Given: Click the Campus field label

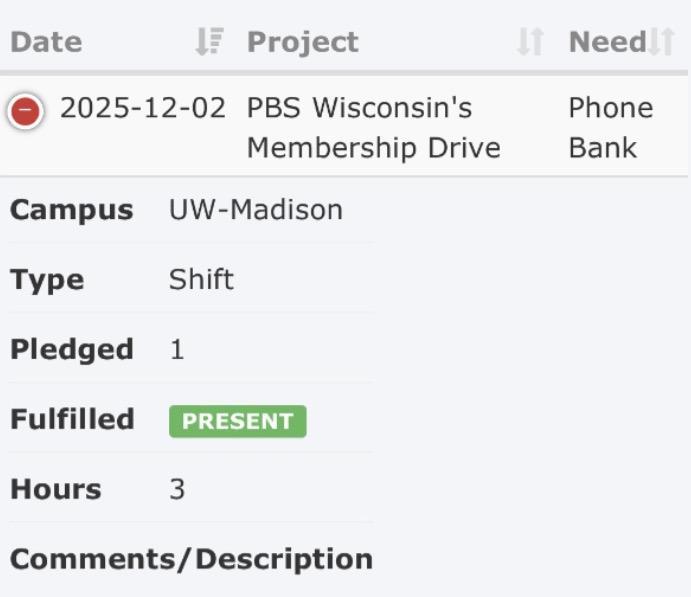Looking at the screenshot, I should point(71,210).
